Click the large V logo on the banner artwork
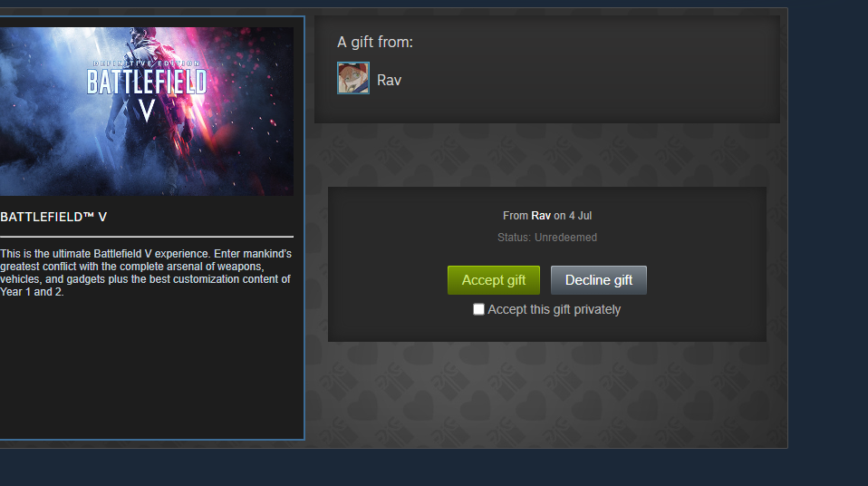This screenshot has width=868, height=486. (147, 111)
